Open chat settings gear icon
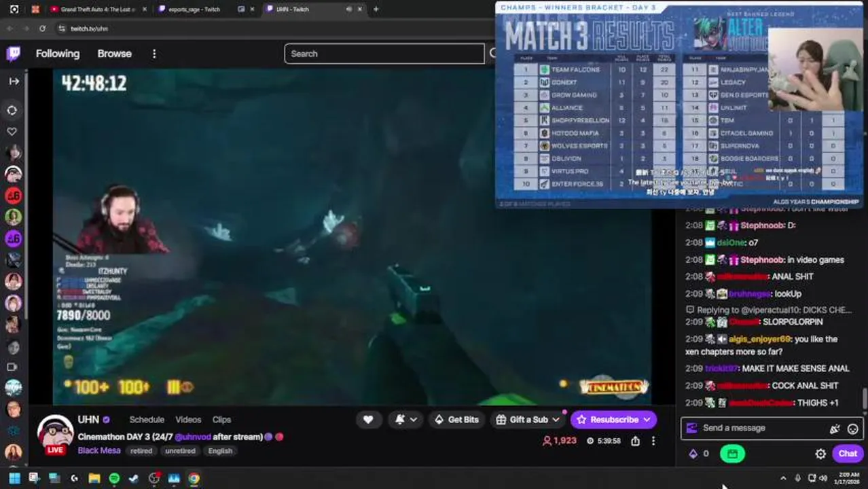 click(x=820, y=454)
